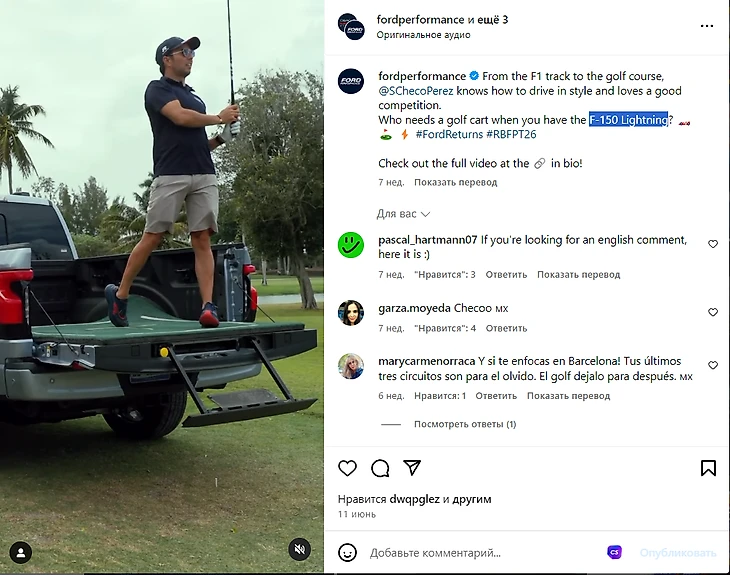This screenshot has width=730, height=575.
Task: Click 'Ответить' under garza.moyeda comment
Action: click(506, 328)
